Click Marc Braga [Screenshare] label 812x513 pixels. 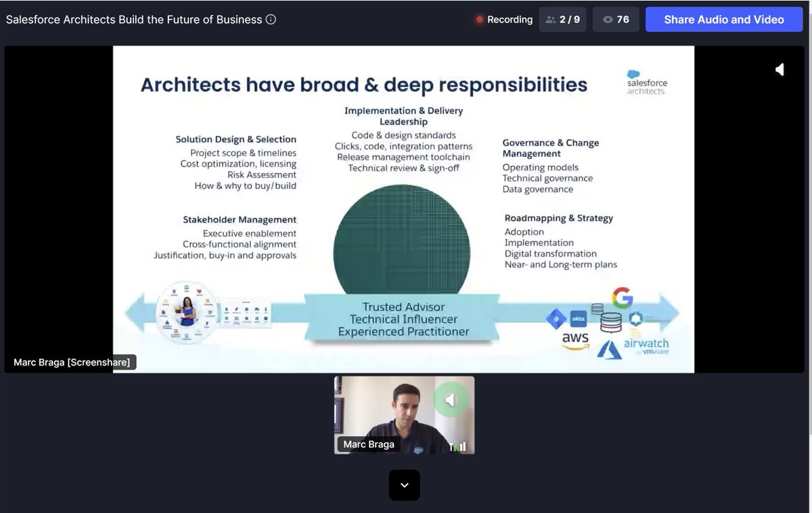point(72,362)
